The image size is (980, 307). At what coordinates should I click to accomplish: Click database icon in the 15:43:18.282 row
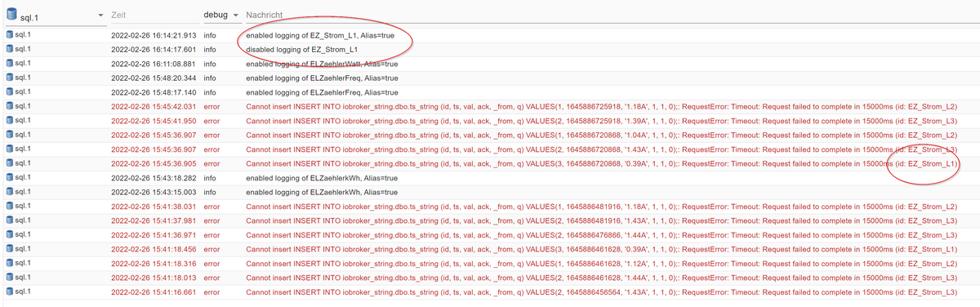coord(10,177)
